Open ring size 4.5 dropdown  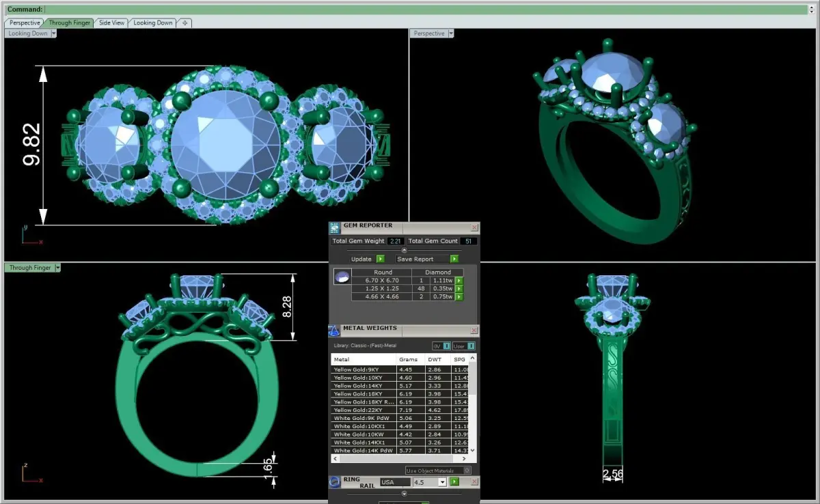(442, 482)
